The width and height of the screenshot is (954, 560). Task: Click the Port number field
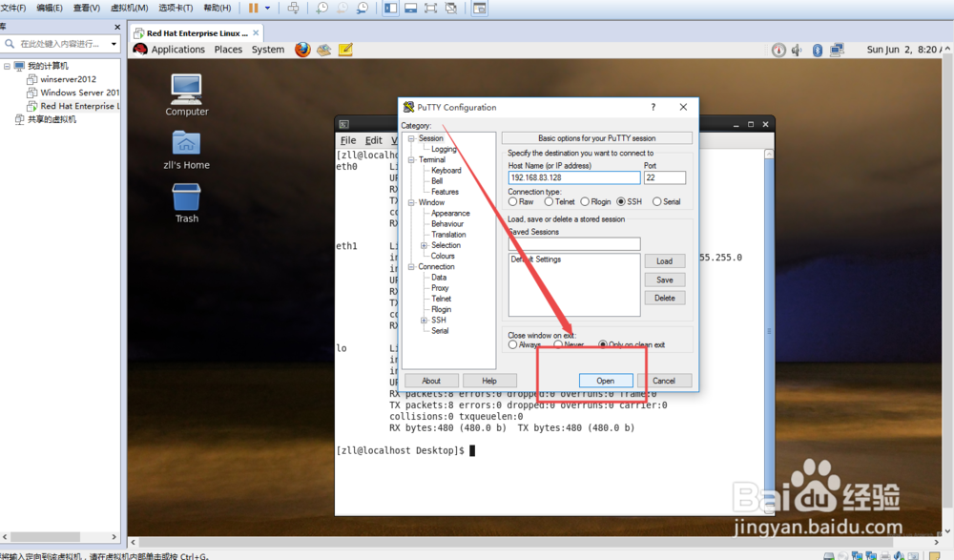coord(664,177)
